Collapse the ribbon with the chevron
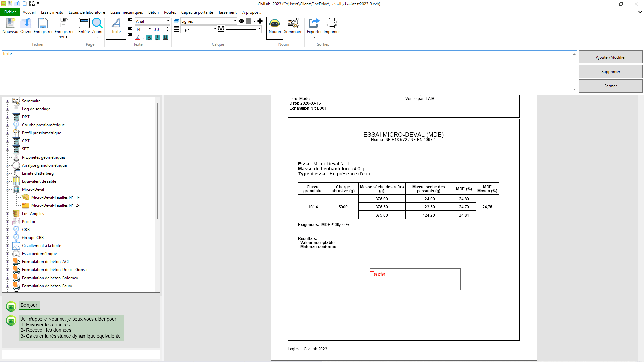644x362 pixels. pyautogui.click(x=640, y=12)
